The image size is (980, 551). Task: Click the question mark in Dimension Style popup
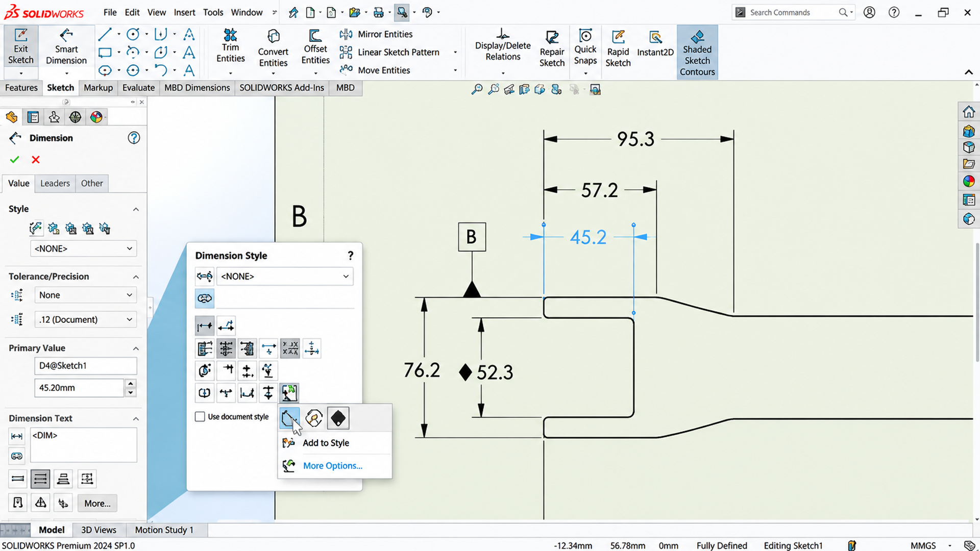(x=351, y=256)
